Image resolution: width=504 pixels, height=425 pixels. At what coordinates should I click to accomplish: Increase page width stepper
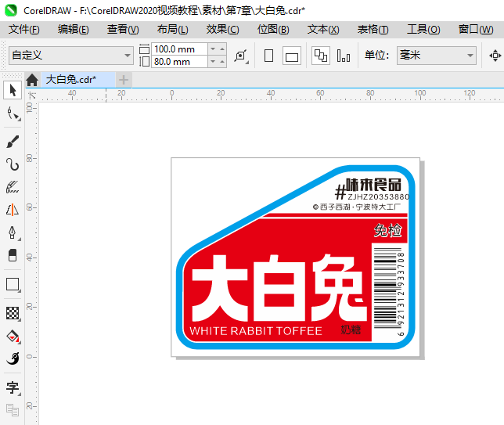click(222, 49)
